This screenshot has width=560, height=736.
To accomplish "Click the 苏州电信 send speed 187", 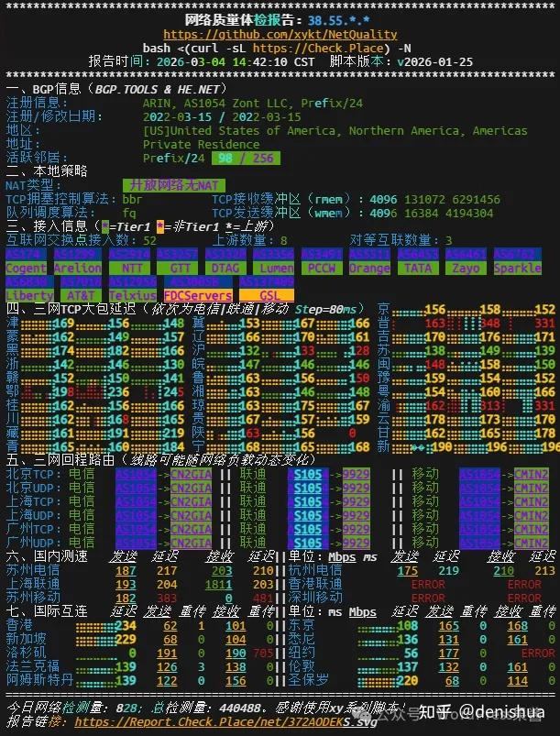I will pos(126,571).
